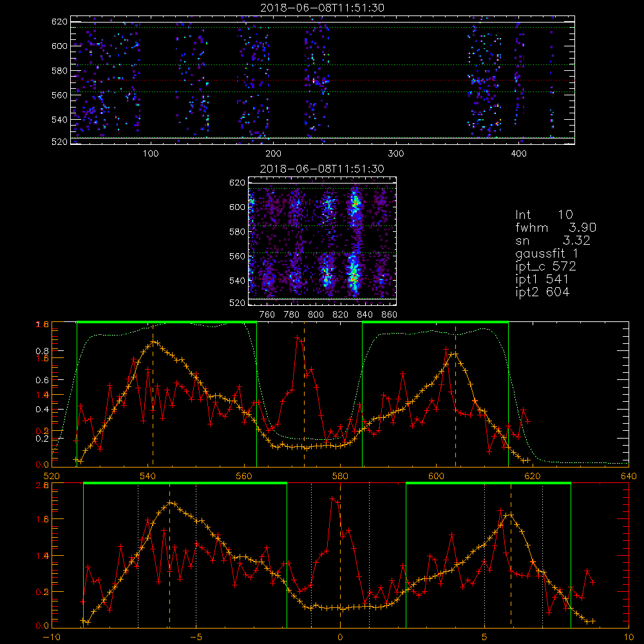This screenshot has height=644, width=644.
Task: Click the 780 tick label under middle image
Action: pyautogui.click(x=292, y=315)
